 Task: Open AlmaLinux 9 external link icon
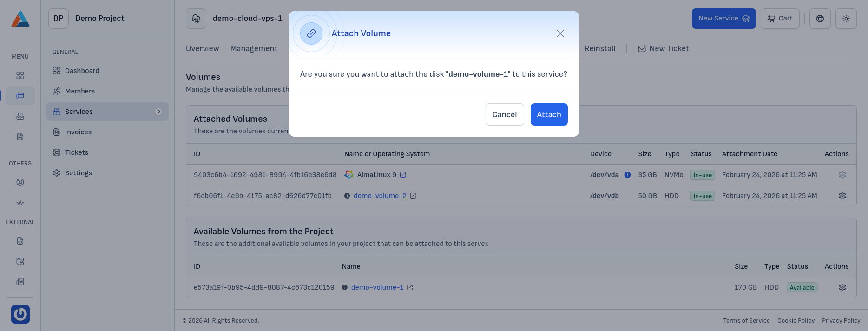click(x=403, y=175)
